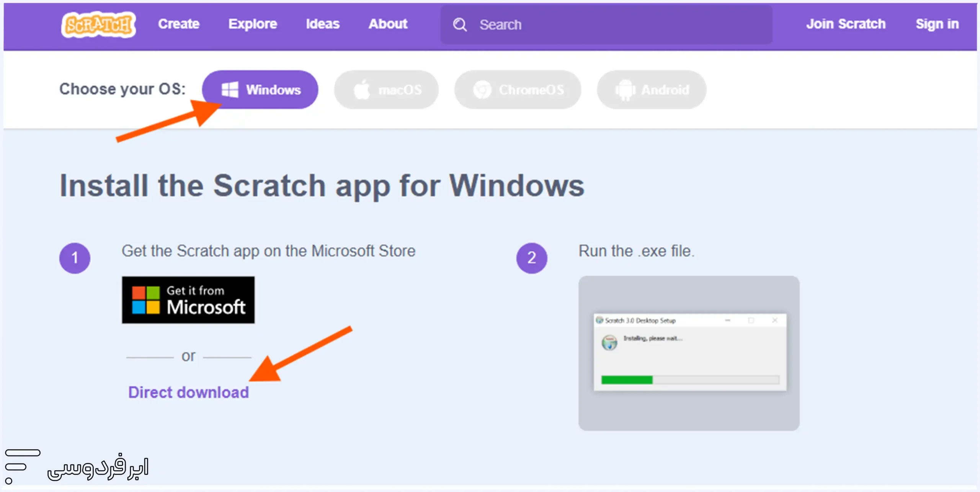Image resolution: width=980 pixels, height=492 pixels.
Task: Click the search magnifier icon
Action: coord(459,25)
